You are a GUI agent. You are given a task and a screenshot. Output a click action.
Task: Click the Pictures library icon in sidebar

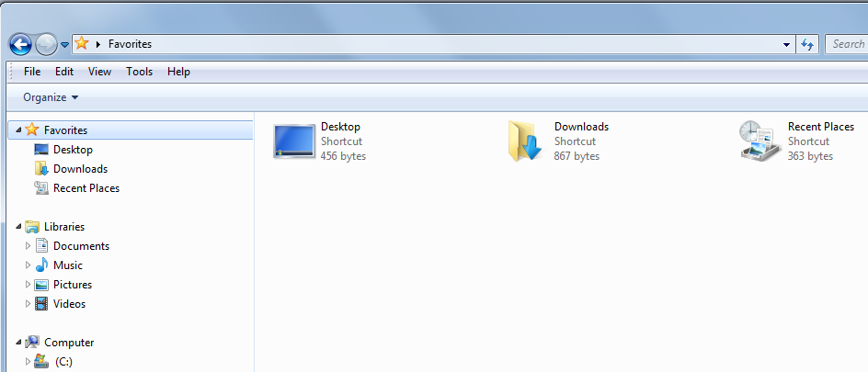pos(41,285)
